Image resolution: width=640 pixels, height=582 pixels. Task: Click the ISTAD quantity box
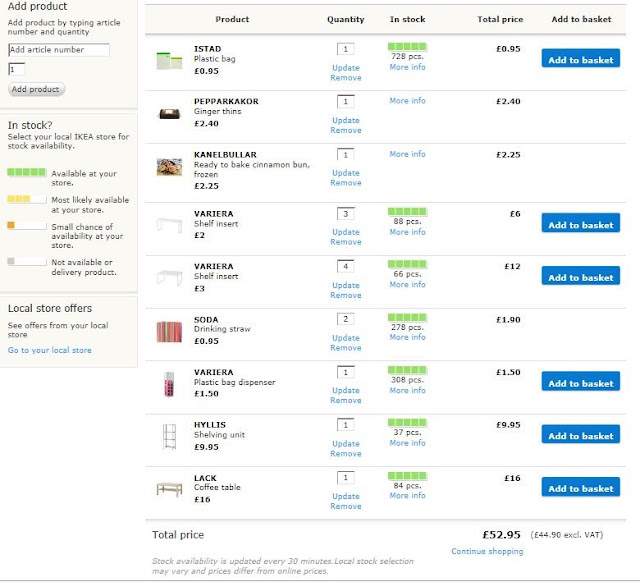(346, 49)
